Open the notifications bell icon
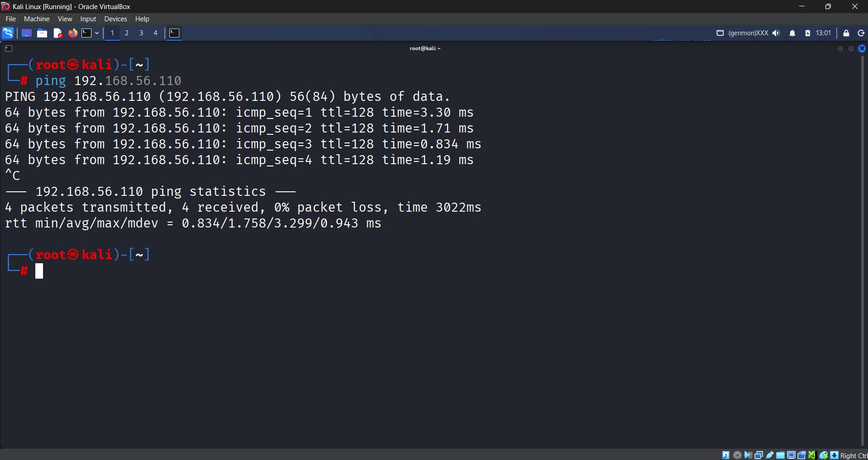 [x=792, y=33]
